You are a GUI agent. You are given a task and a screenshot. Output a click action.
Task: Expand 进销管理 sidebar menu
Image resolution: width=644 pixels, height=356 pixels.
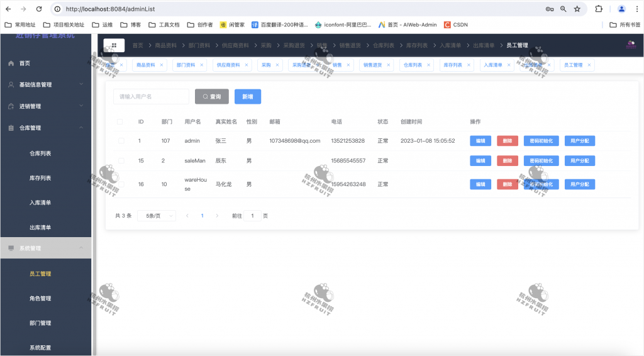coord(45,106)
